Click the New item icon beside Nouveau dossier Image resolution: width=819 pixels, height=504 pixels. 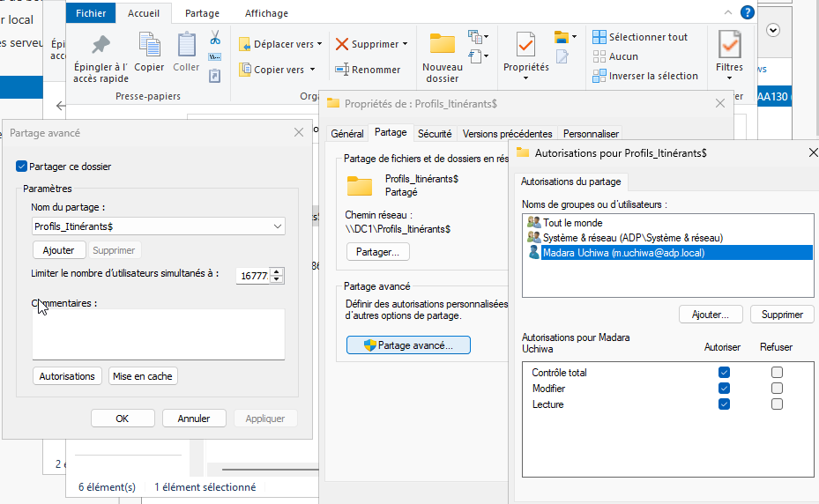[x=475, y=36]
